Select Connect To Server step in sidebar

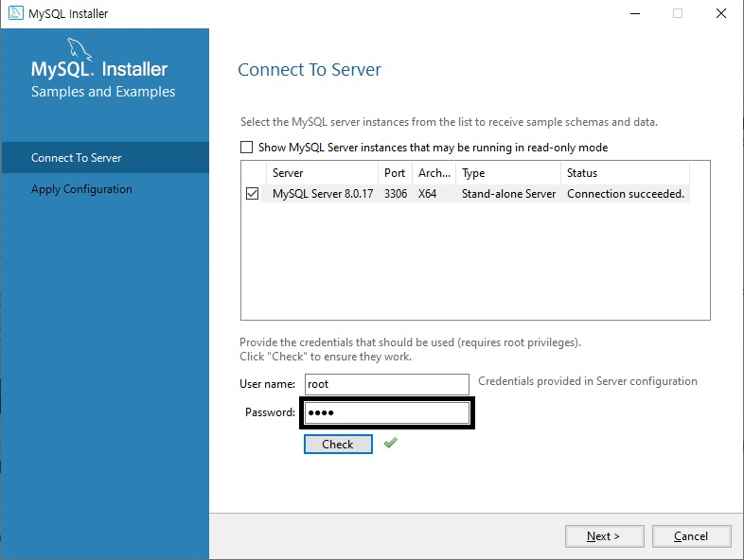[105, 157]
